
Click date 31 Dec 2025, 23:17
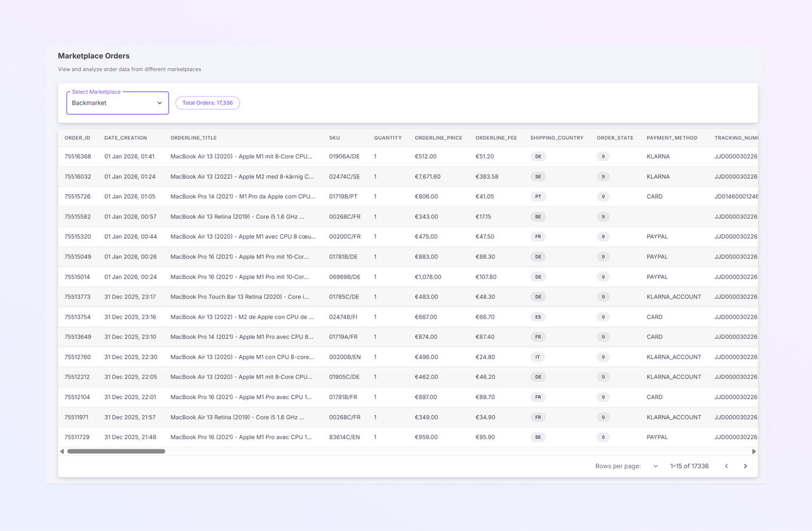(x=130, y=297)
